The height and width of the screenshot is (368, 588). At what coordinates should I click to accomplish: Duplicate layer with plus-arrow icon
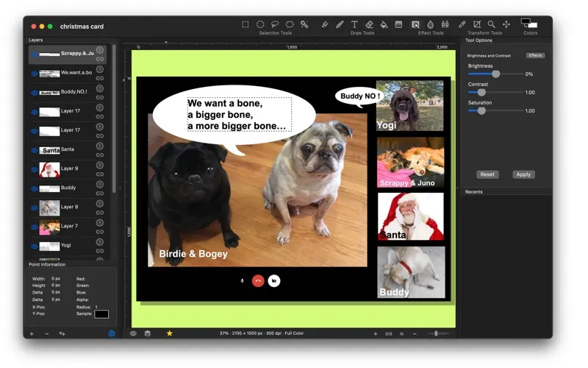pos(62,333)
